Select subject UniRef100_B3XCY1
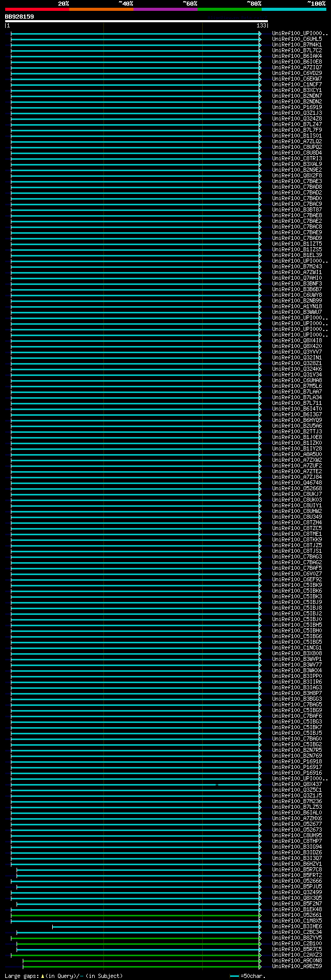331x980 pixels. point(297,90)
